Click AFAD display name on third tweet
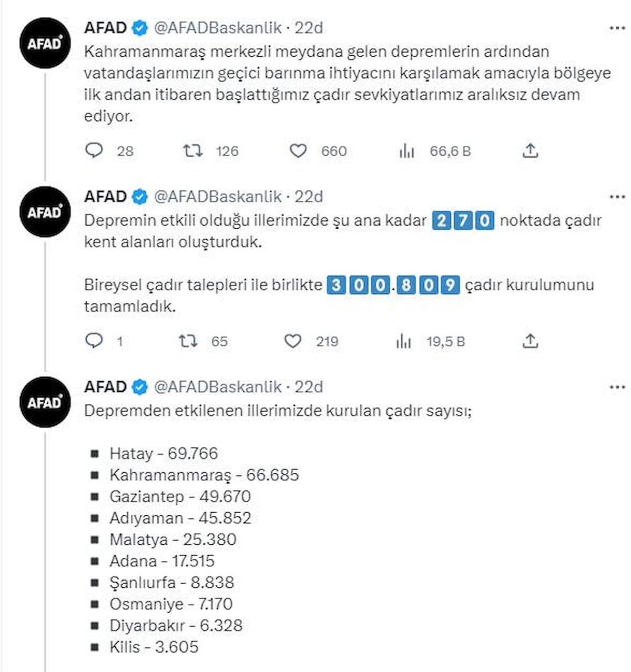 pos(105,387)
